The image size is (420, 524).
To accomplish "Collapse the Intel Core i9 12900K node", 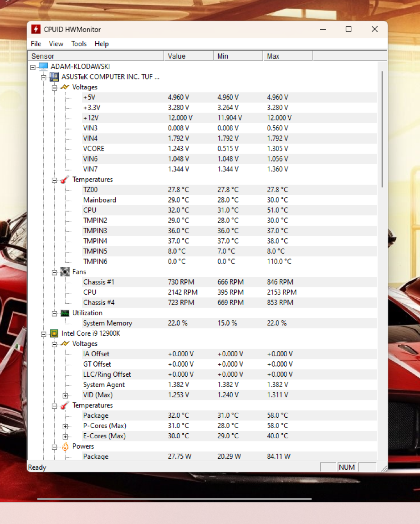I will (x=43, y=334).
